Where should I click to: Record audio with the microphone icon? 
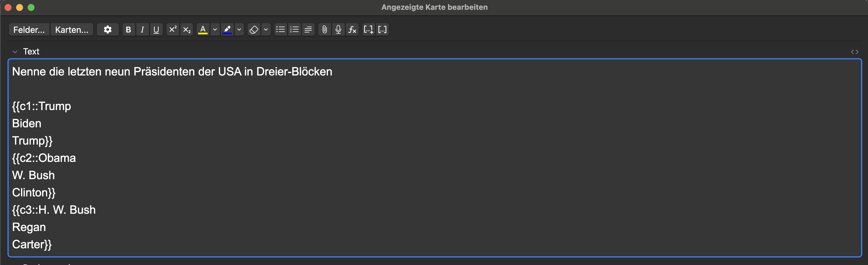coord(338,30)
